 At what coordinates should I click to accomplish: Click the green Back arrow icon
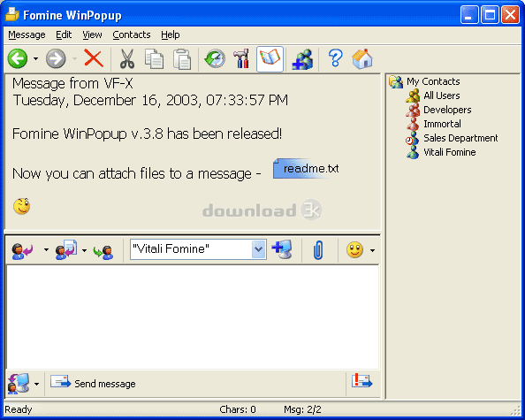18,58
